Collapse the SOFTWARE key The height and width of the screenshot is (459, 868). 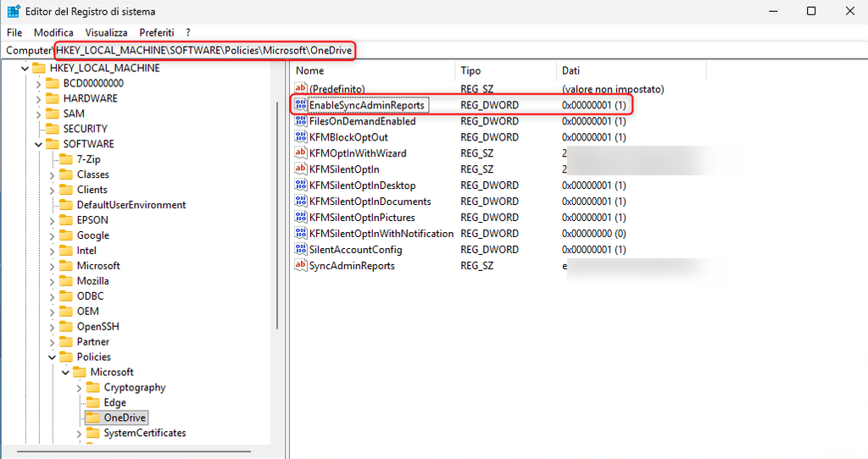coord(38,144)
